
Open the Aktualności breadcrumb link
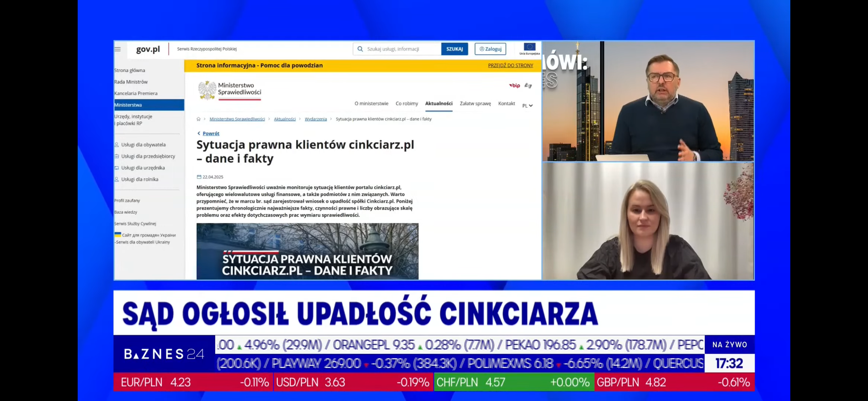[x=285, y=119]
